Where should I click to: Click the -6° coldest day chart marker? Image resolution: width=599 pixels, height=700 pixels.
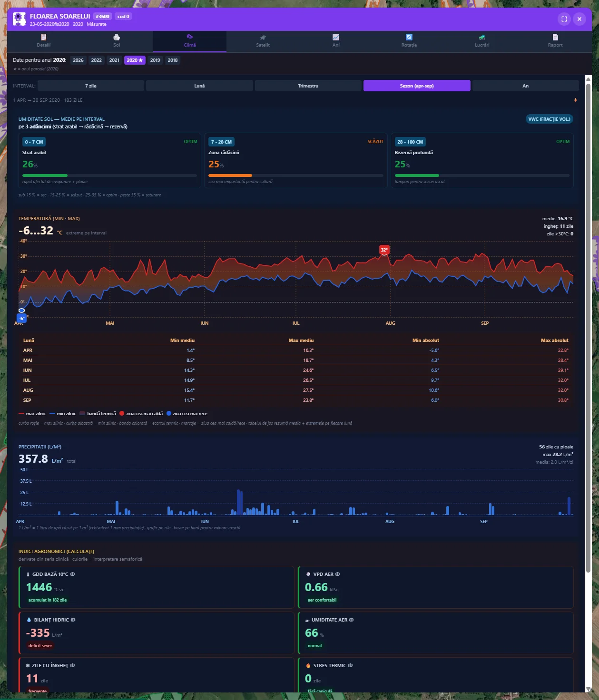pyautogui.click(x=22, y=318)
